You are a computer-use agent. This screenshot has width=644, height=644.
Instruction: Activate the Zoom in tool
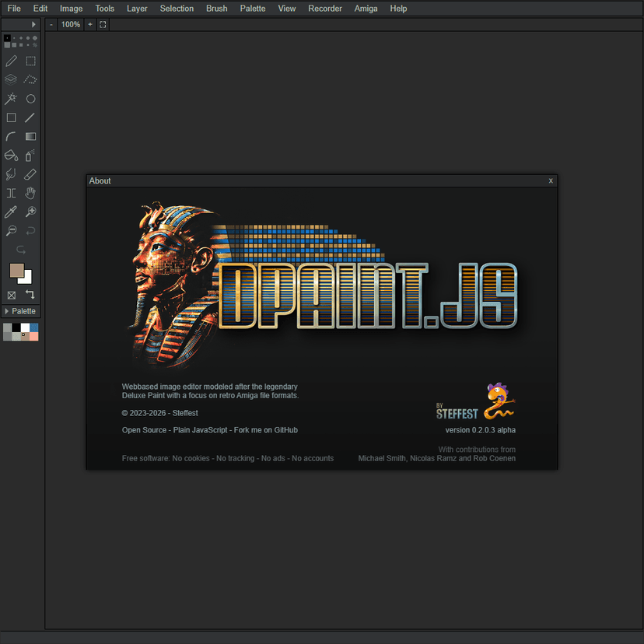tap(30, 212)
